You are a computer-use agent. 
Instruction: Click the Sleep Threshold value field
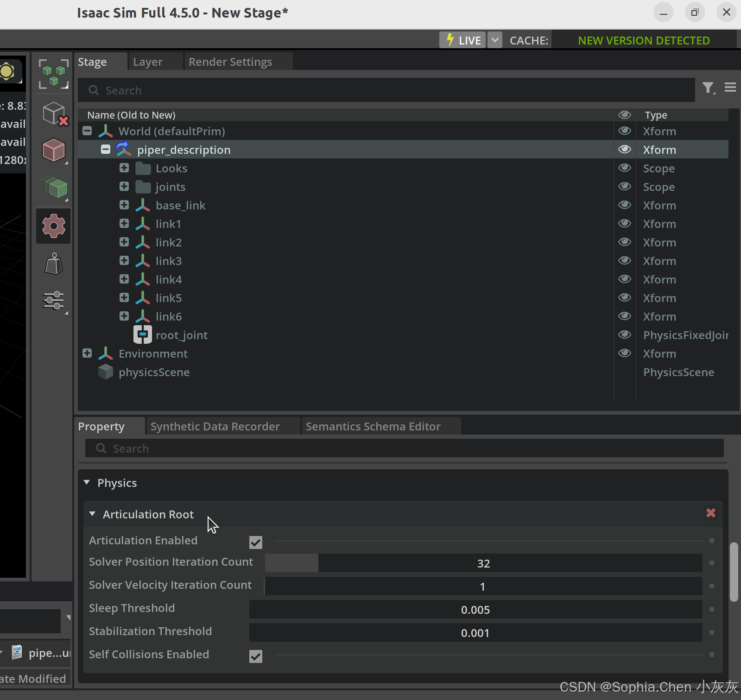pos(475,610)
